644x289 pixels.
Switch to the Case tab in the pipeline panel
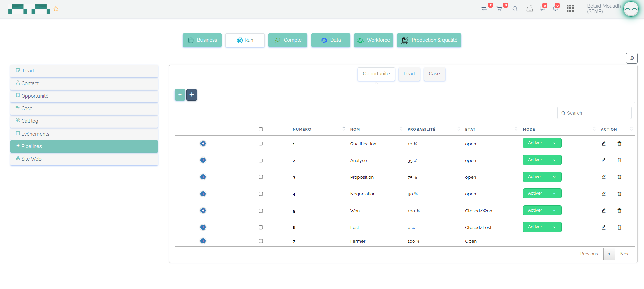[x=434, y=74]
